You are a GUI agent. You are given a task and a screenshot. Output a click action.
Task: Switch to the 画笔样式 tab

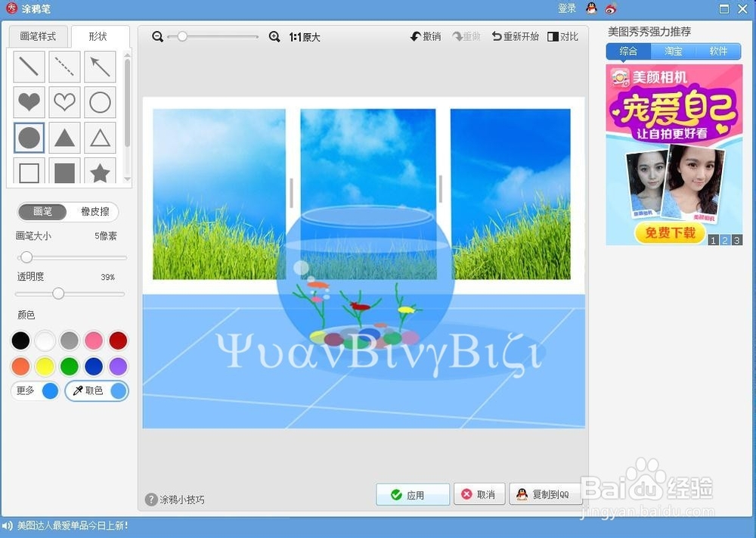[x=38, y=36]
